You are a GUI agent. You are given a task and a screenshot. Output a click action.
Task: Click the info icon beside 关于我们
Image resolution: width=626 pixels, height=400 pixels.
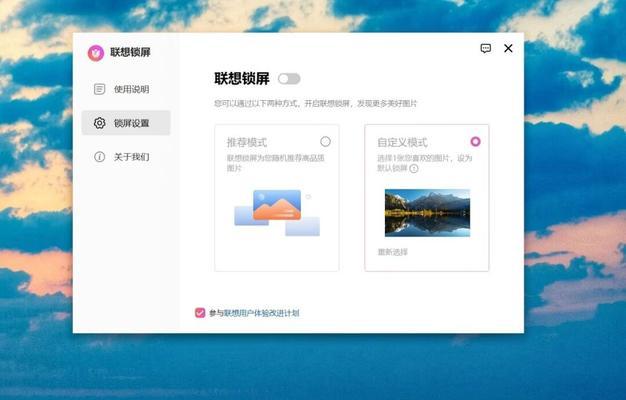coord(99,156)
